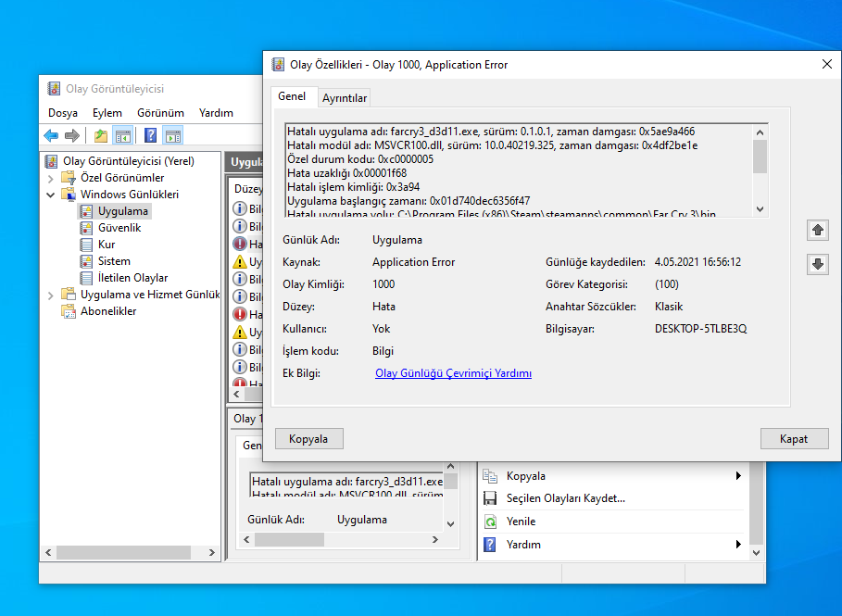Viewport: 842px width, 616px height.
Task: Open the Kopyala submenu arrow in actions pane
Action: point(738,476)
